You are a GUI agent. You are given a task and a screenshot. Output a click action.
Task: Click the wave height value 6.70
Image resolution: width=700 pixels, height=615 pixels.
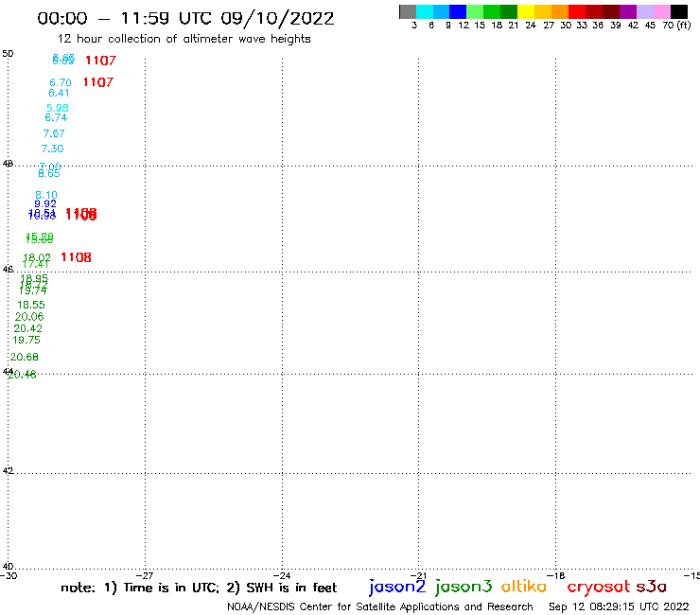(61, 82)
